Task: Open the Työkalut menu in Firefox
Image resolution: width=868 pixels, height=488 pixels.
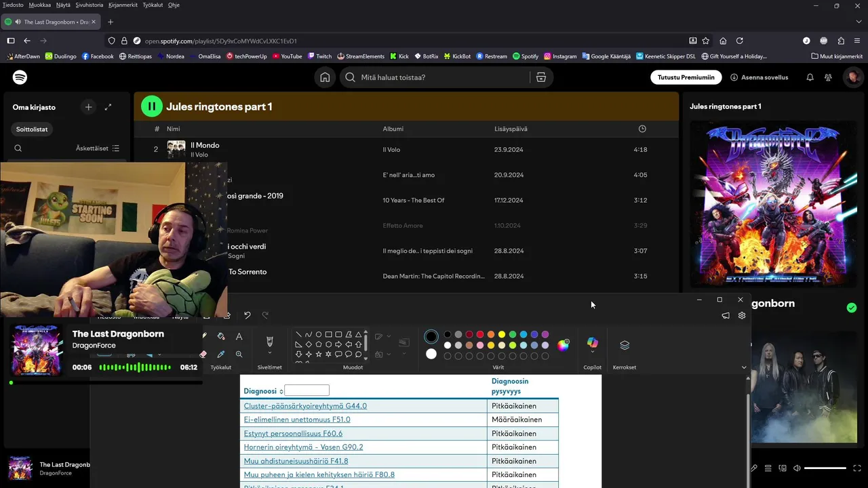Action: pos(153,5)
